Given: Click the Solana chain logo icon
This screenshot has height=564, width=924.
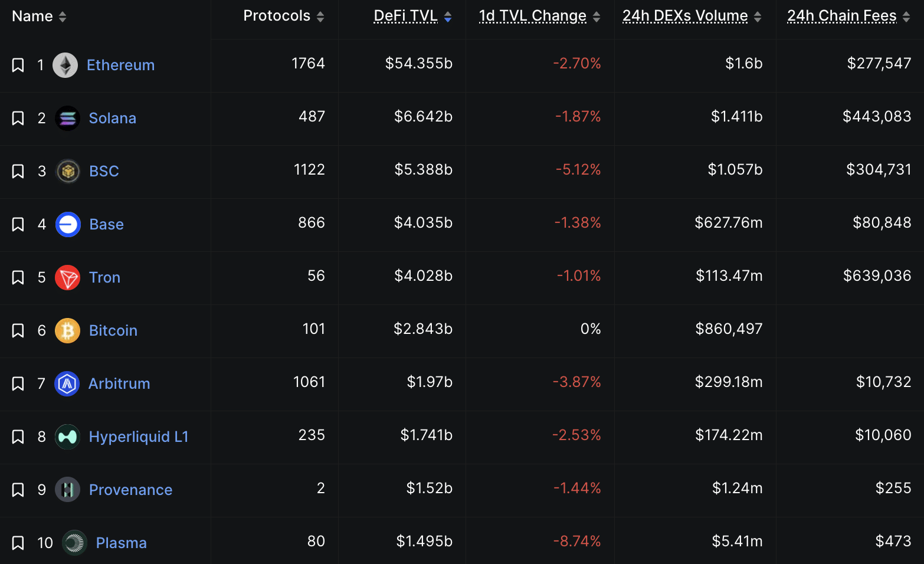Looking at the screenshot, I should click(x=67, y=118).
